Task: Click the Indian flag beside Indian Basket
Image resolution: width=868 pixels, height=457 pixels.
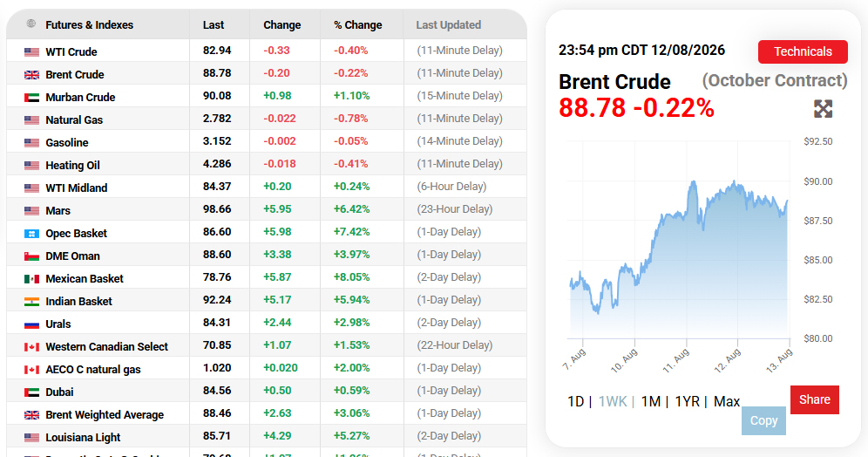Action: tap(31, 302)
